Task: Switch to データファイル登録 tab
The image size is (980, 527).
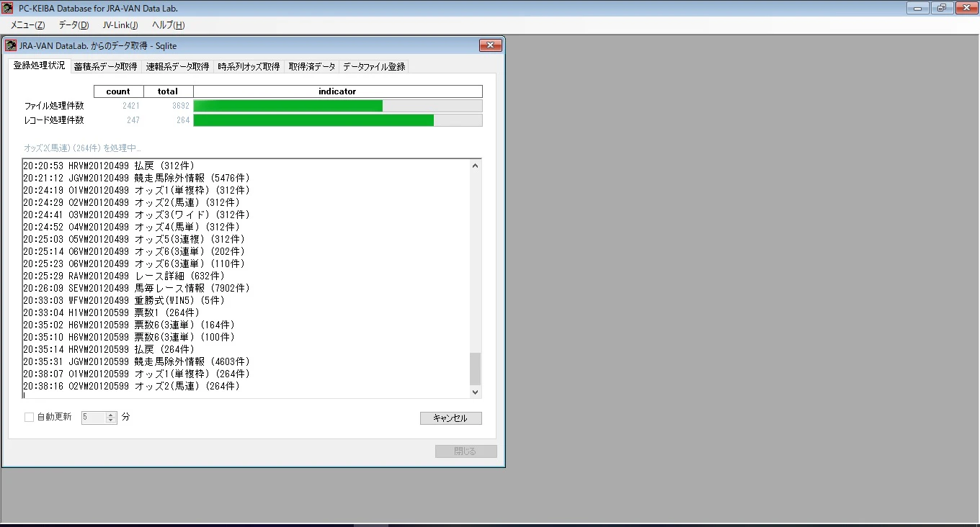Action: coord(374,66)
